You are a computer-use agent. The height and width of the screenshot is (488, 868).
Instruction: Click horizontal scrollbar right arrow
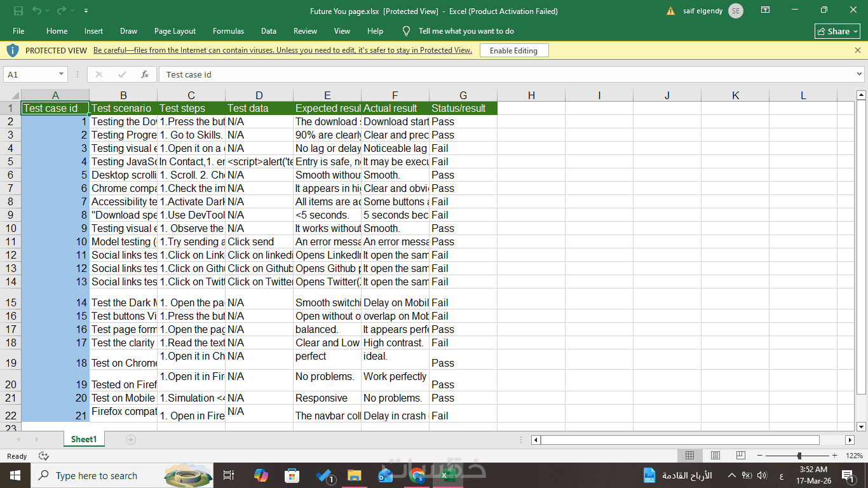tap(850, 440)
